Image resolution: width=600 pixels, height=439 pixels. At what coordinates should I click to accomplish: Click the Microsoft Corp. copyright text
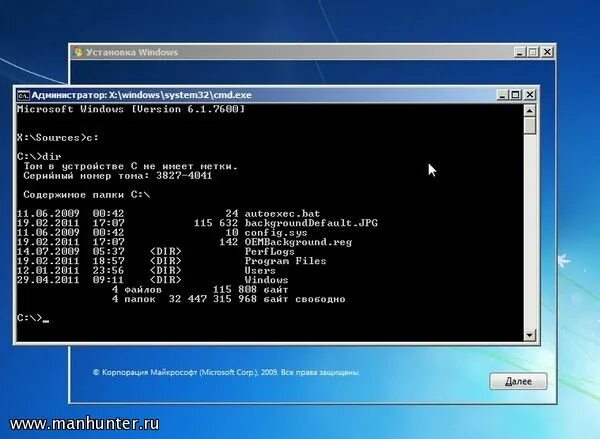(226, 372)
